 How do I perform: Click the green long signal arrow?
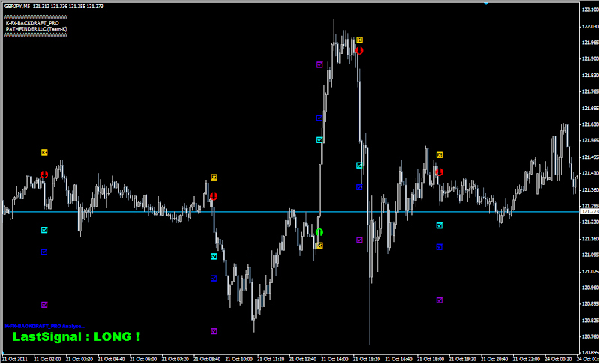tap(319, 232)
